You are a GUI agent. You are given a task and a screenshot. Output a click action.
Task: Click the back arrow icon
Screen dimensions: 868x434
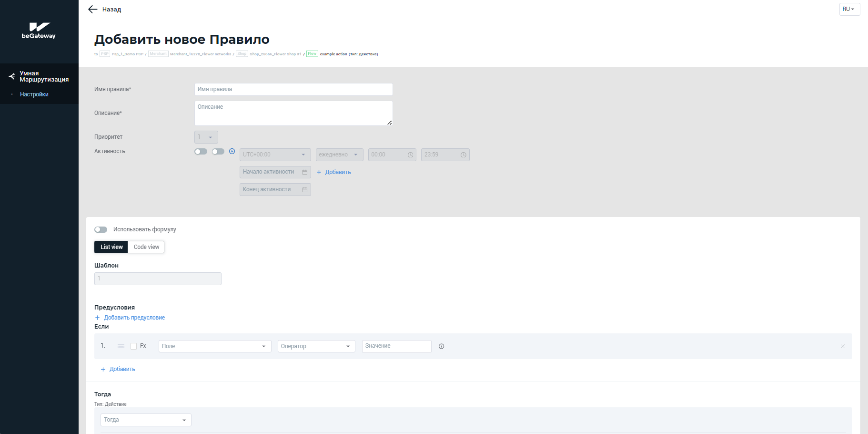pos(93,9)
